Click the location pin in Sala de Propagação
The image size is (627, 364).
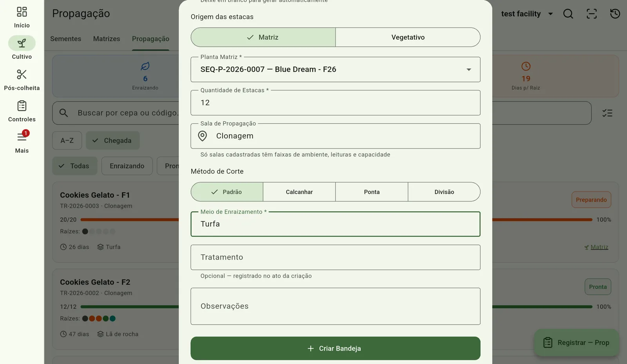click(x=203, y=136)
